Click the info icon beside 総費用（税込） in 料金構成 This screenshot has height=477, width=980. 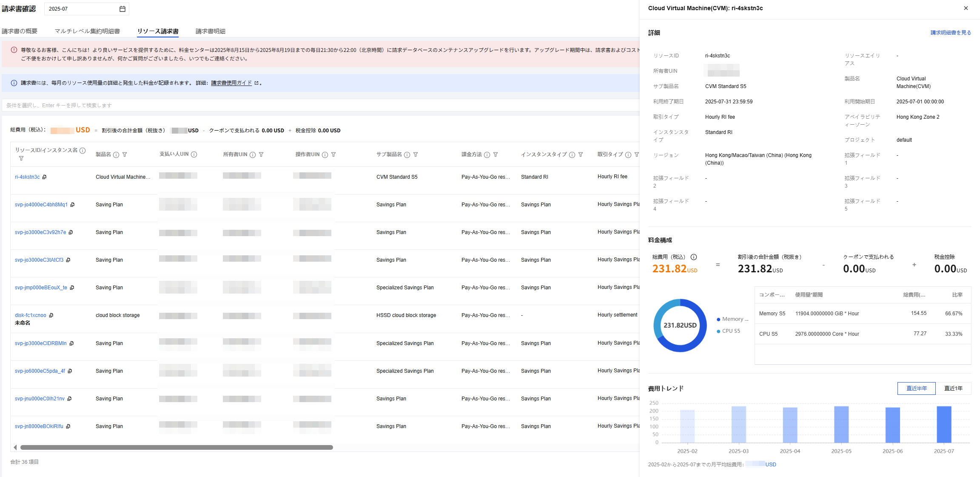pyautogui.click(x=694, y=257)
